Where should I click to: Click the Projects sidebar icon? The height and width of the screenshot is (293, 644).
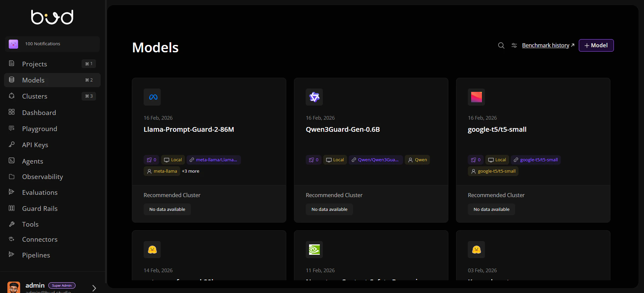pyautogui.click(x=12, y=63)
